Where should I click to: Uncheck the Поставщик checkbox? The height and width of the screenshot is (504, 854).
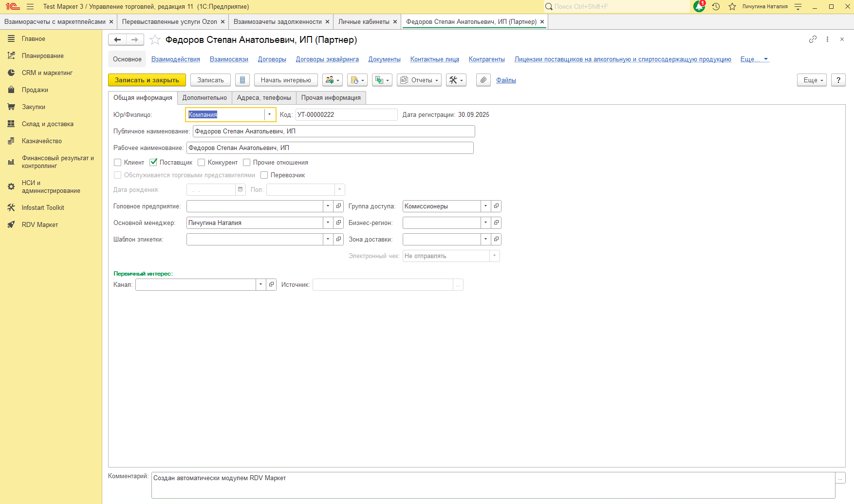[x=153, y=163]
